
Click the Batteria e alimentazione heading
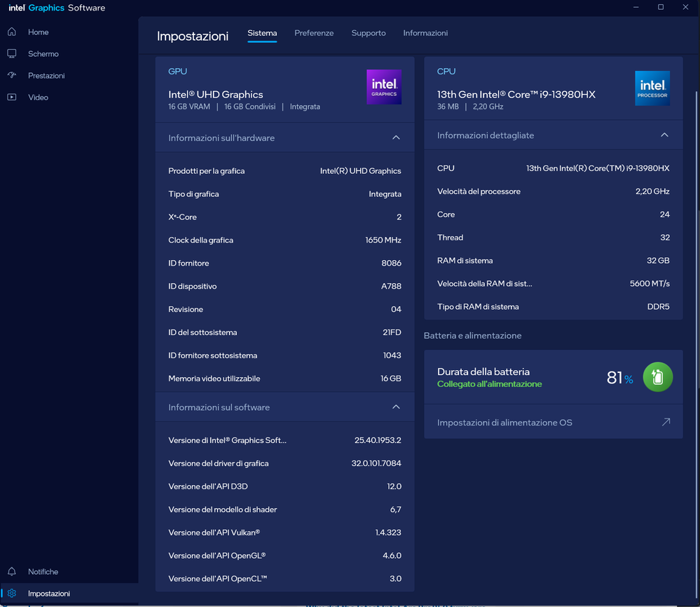pos(472,336)
